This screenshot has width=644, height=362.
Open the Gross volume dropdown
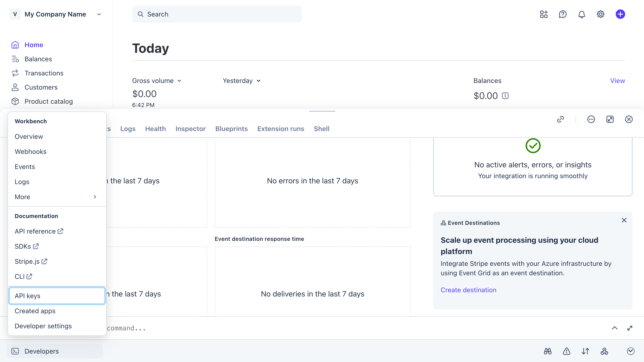(157, 81)
